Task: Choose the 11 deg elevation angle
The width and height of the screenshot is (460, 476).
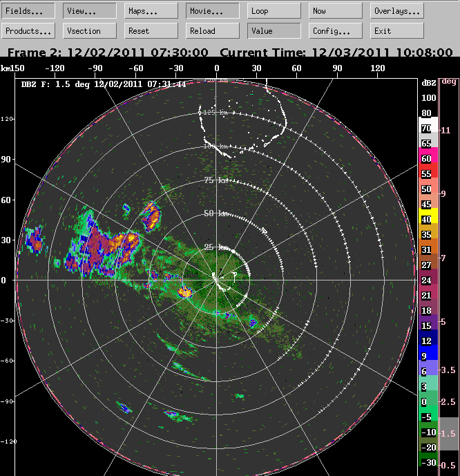Action: pos(449,130)
